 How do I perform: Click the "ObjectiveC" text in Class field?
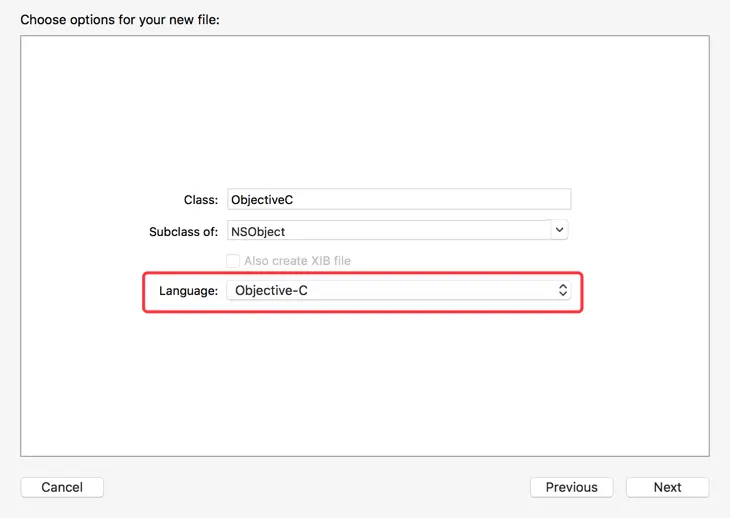264,200
